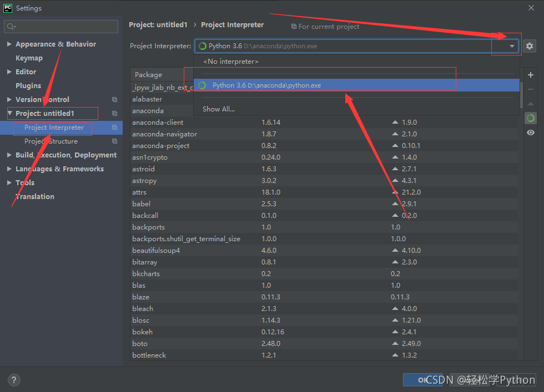Click the plus install package icon

pyautogui.click(x=531, y=75)
